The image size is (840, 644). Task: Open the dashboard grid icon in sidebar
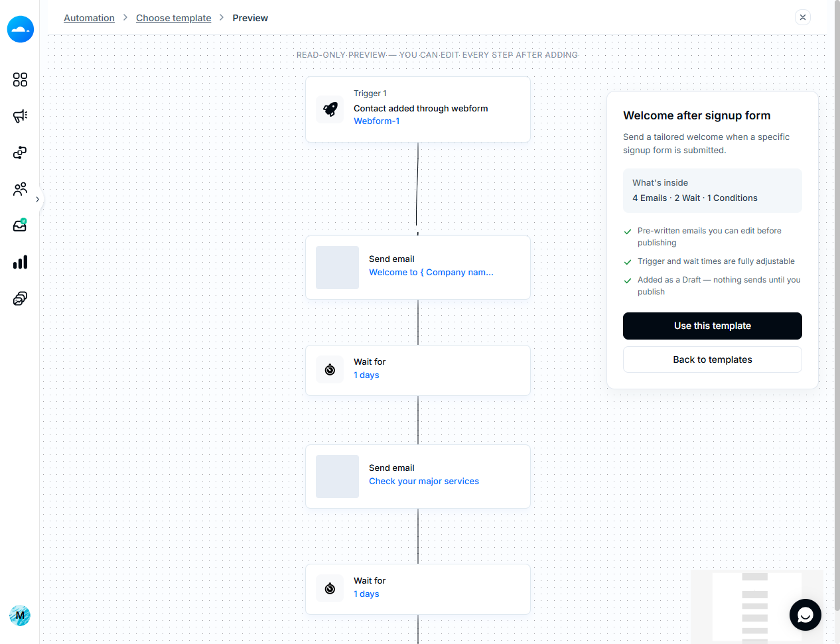point(20,80)
